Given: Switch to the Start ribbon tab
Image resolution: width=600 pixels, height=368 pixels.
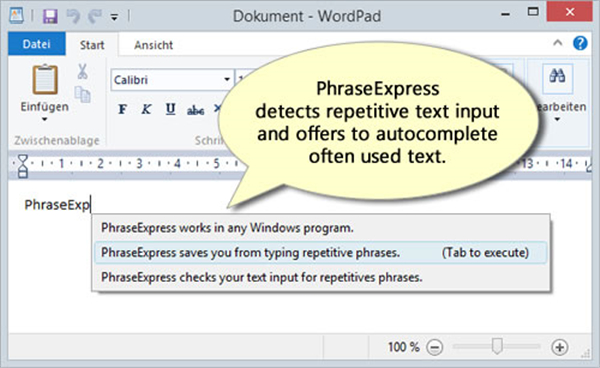Looking at the screenshot, I should coord(92,45).
